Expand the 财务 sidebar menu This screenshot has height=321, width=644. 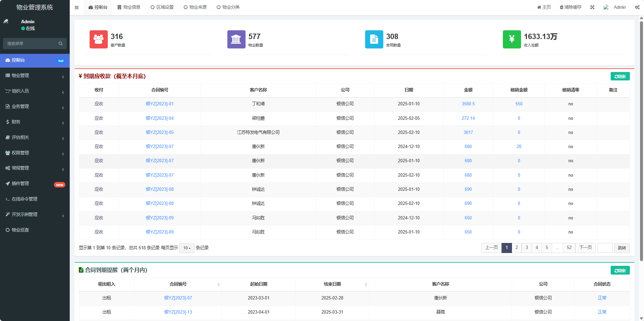[x=35, y=122]
